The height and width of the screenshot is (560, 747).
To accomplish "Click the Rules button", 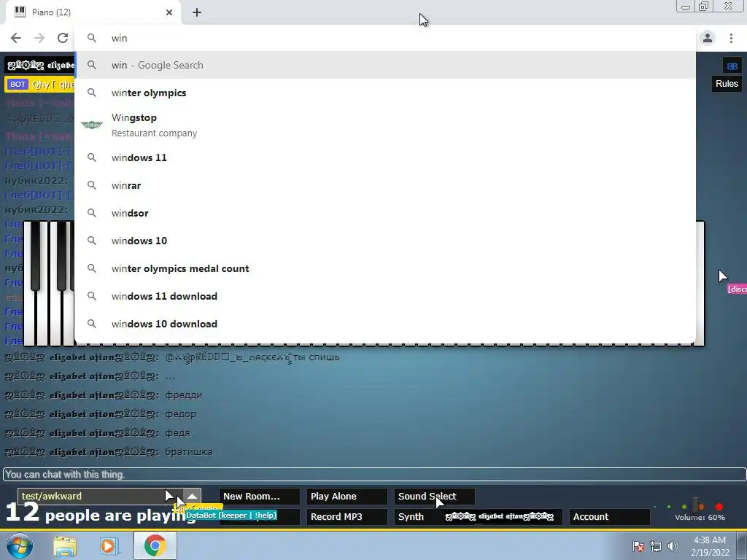I will [727, 83].
